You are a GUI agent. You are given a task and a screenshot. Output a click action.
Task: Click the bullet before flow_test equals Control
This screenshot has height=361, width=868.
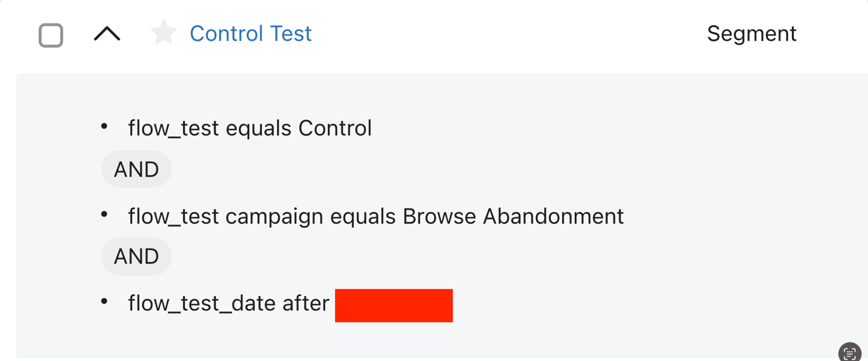[x=104, y=126]
